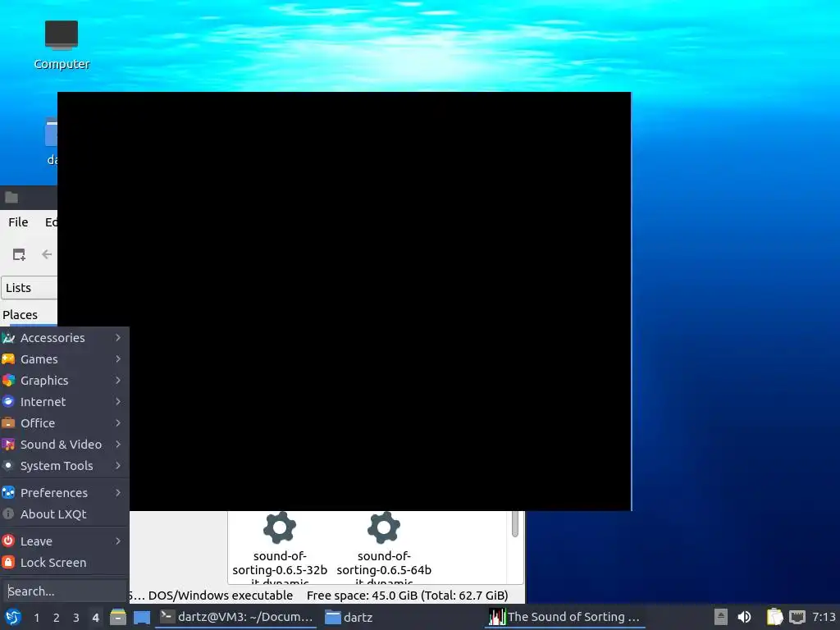This screenshot has width=840, height=630.
Task: Switch to desktop 2 in the pager
Action: 57,618
